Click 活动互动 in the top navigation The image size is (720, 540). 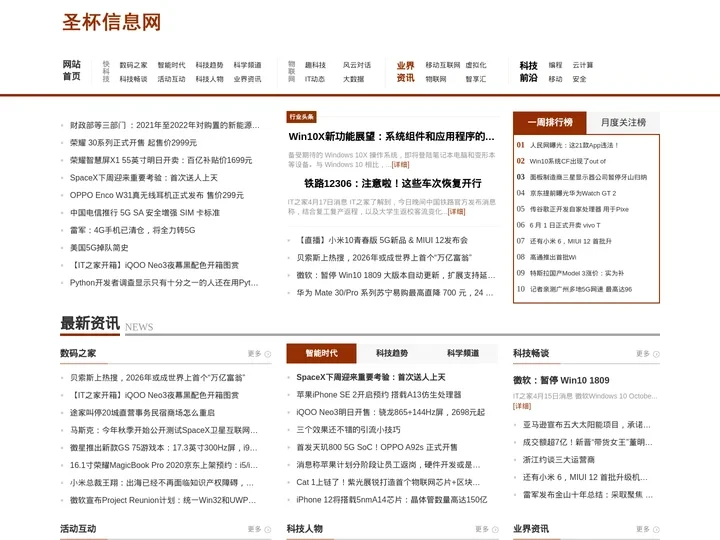(x=171, y=79)
